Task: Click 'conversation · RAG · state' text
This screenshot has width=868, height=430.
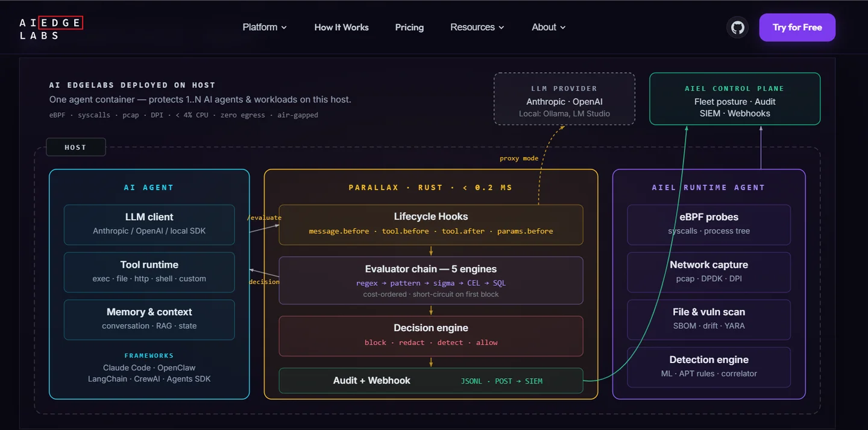Action: tap(149, 326)
